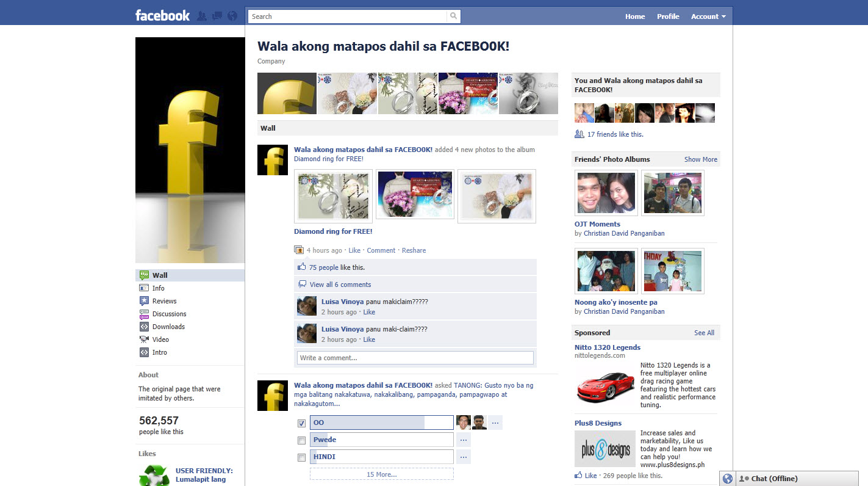Open the 'Noong ako'y inosente pa' album link
The height and width of the screenshot is (486, 868).
[616, 302]
